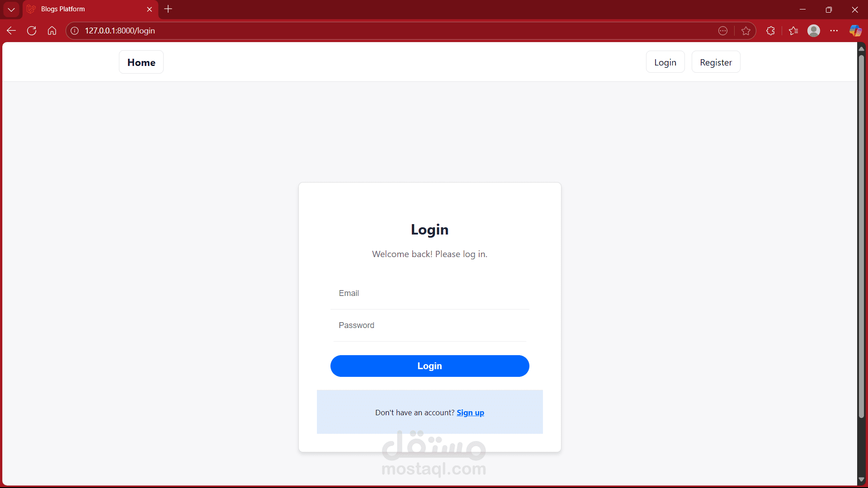Launch the Copilot sidebar icon
Screen dimensions: 868x488
click(855, 31)
